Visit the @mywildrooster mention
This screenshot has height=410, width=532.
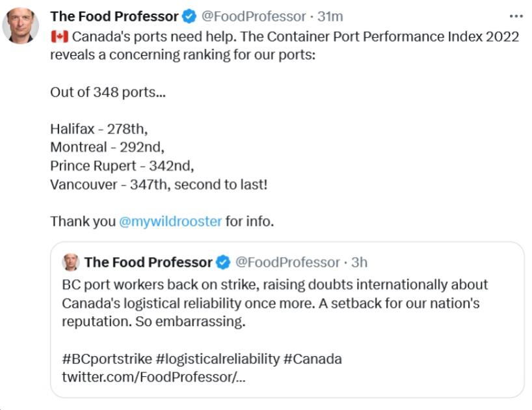point(170,221)
